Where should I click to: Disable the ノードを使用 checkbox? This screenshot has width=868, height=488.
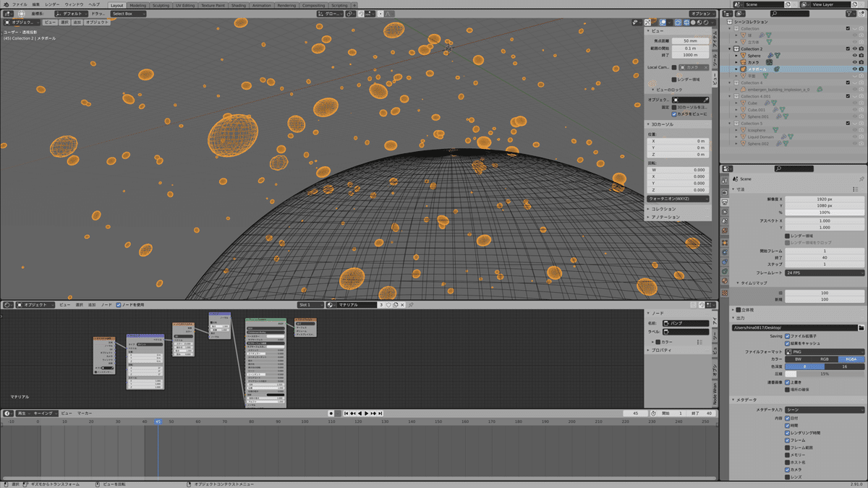click(119, 305)
